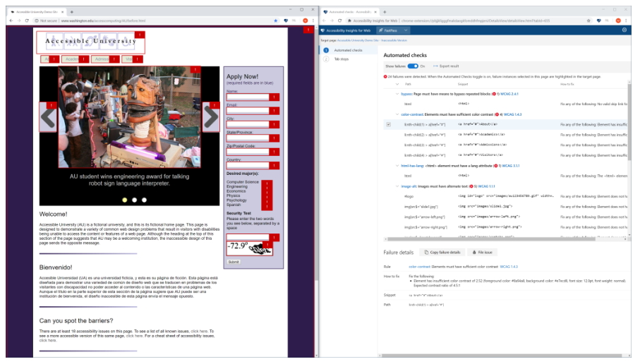This screenshot has height=364, width=640.
Task: Click the Not secure site info icon
Action: pyautogui.click(x=37, y=20)
